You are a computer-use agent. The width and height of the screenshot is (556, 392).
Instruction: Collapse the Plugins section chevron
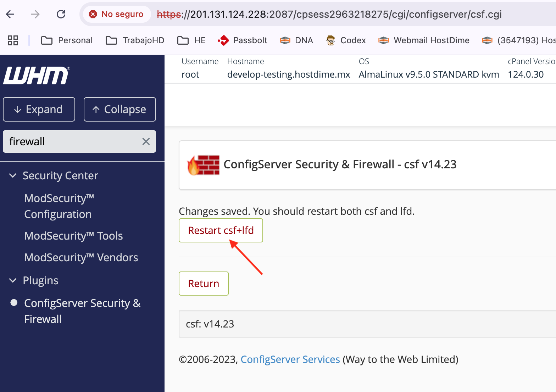pos(13,280)
